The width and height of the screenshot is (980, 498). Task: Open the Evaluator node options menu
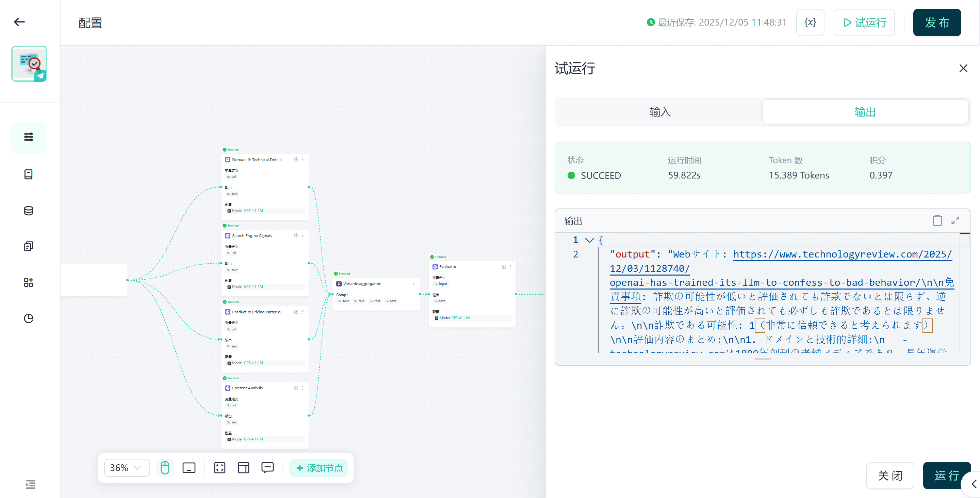tap(510, 266)
